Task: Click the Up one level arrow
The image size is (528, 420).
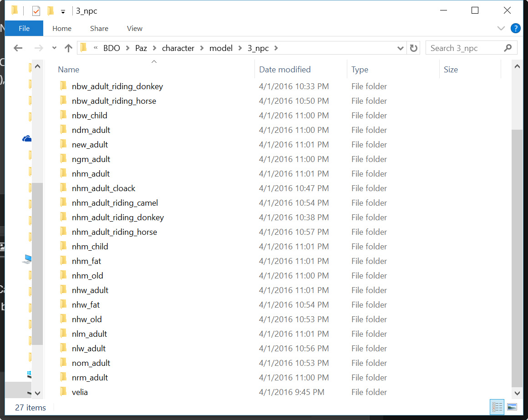Action: pos(68,48)
